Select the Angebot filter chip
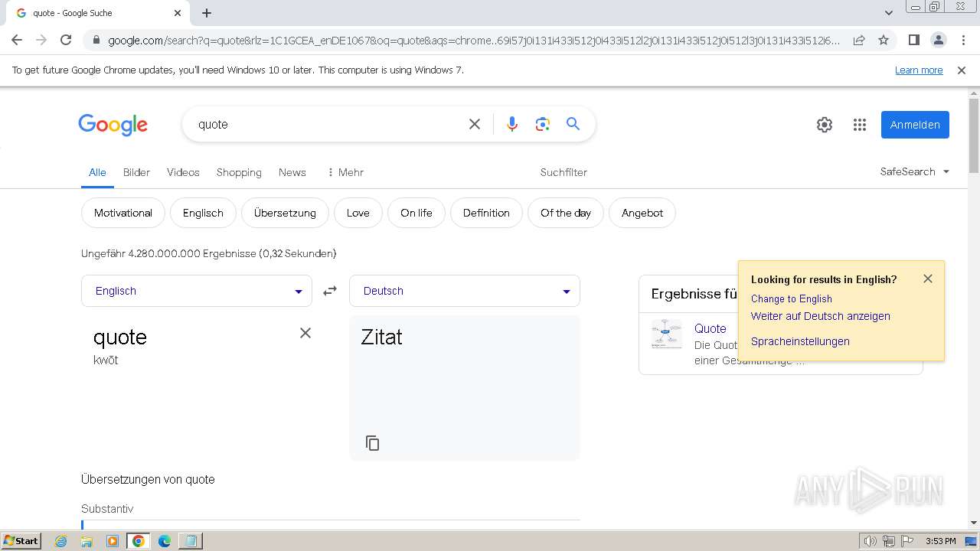980x551 pixels. pos(642,213)
